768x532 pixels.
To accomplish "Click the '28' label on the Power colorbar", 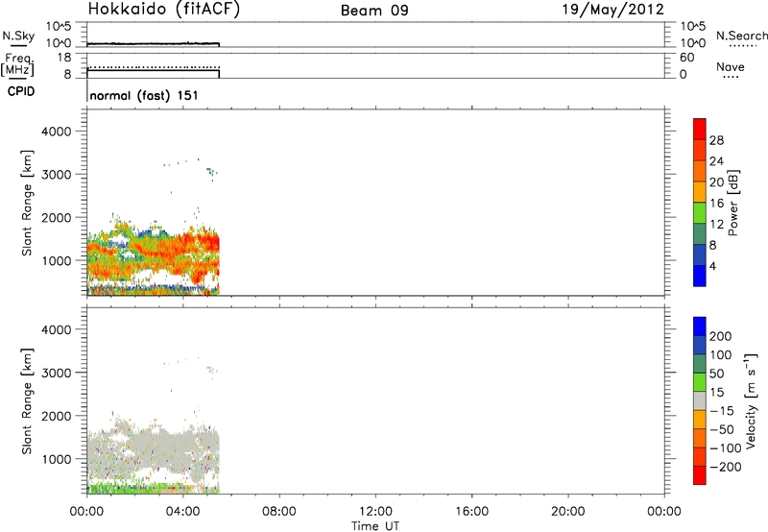I will [716, 140].
